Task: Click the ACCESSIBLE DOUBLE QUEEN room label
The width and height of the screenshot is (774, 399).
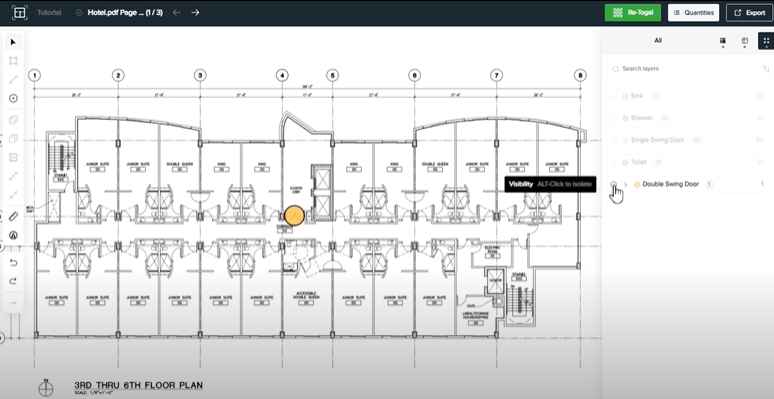Action: tap(306, 295)
